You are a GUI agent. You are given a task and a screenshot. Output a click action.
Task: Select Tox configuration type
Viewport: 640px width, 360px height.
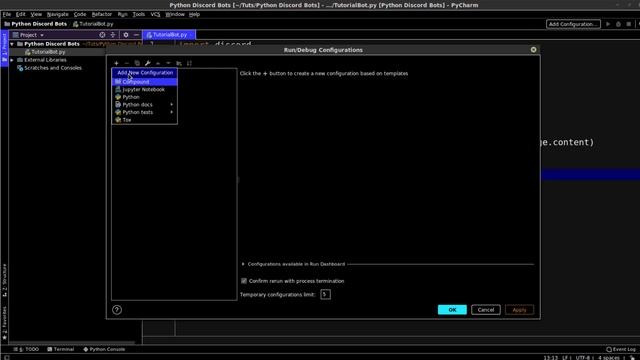click(x=144, y=120)
